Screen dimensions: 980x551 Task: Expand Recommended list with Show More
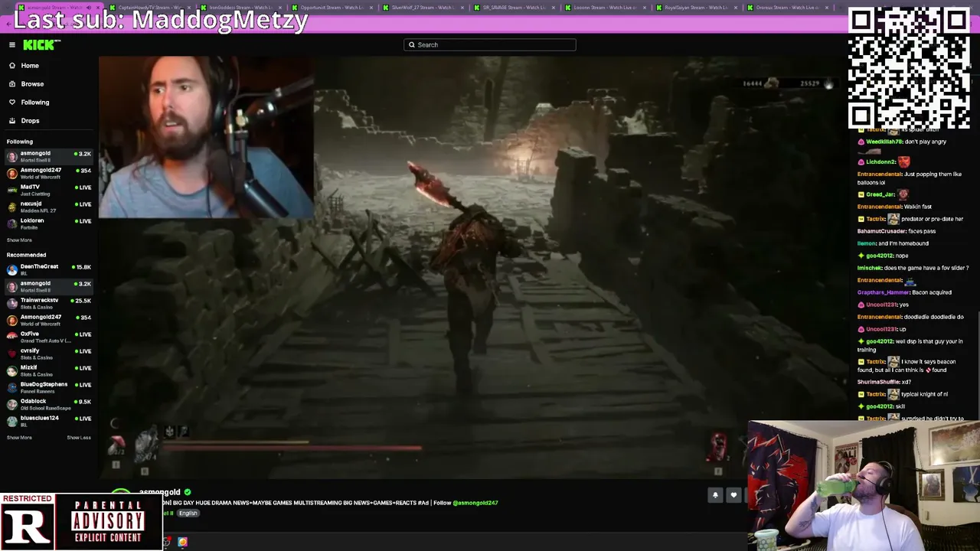[19, 438]
